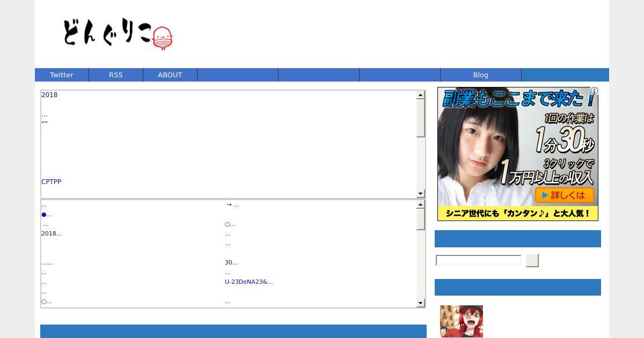Open the CPTPP link
644x338 pixels.
pos(52,182)
